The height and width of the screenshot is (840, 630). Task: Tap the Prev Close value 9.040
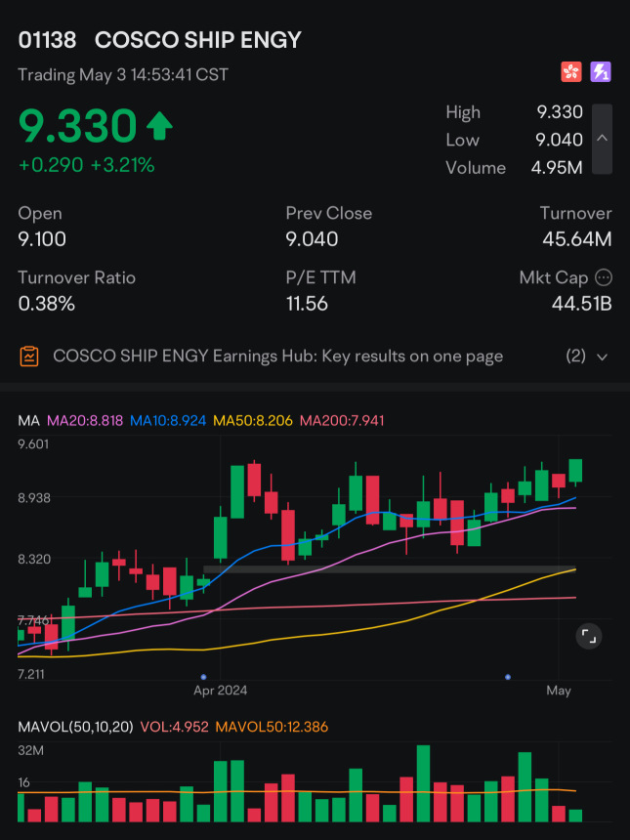click(x=312, y=239)
